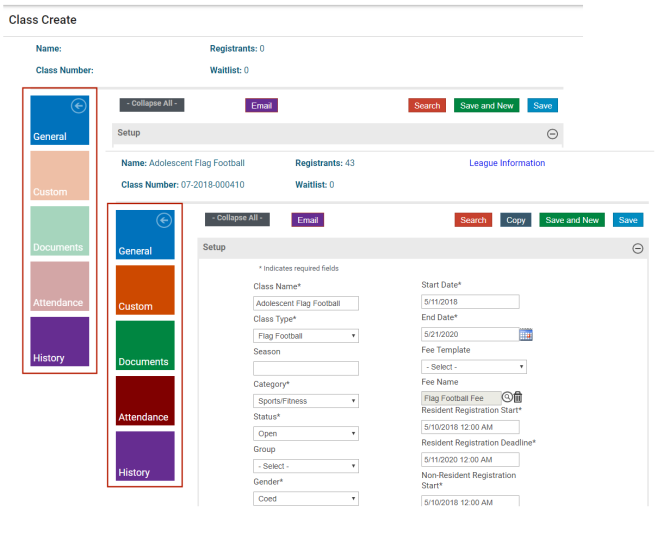Viewport: 657px width, 535px height.
Task: Open the Class Type dropdown showing Flag Football
Action: click(x=305, y=336)
